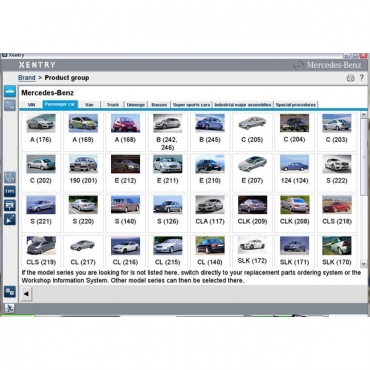Screen dimensions: 370x370
Task: Follow the Brand breadcrumb link
Action: point(27,78)
